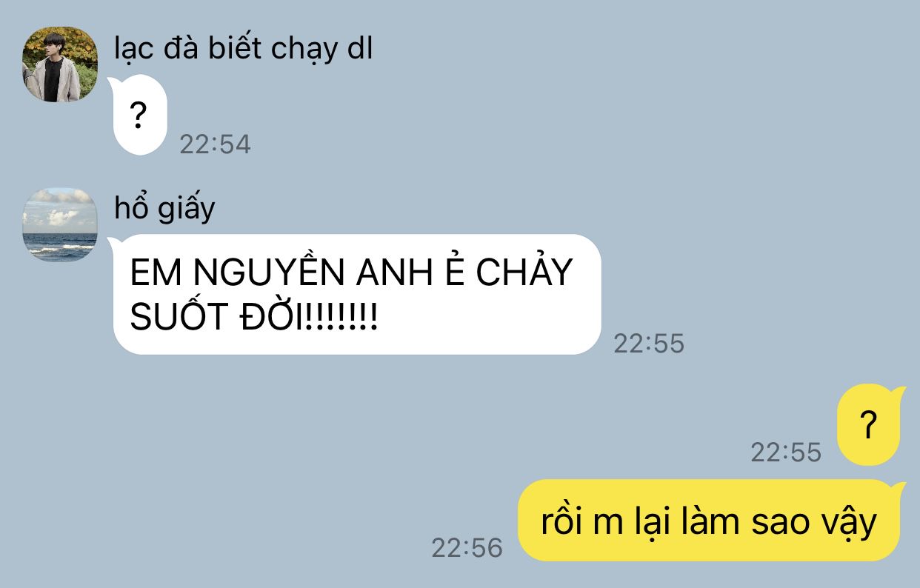Select the "rồi m lại làm sao vậy" bubble
Image resolution: width=920 pixels, height=588 pixels.
click(x=710, y=521)
